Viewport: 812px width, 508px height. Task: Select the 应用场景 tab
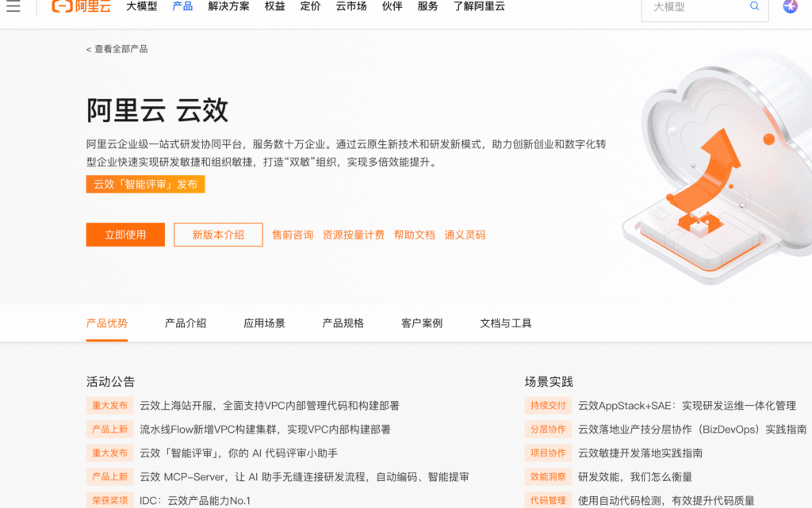coord(264,323)
